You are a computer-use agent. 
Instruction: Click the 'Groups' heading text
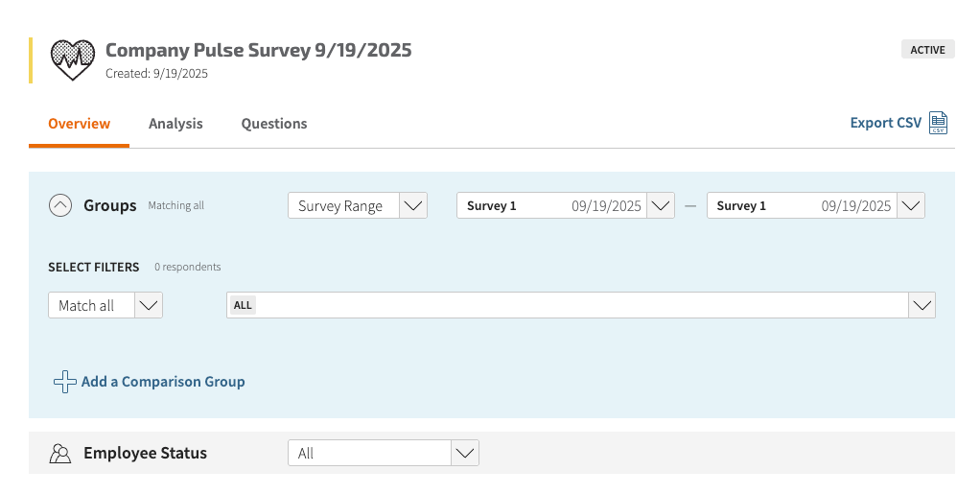point(110,205)
